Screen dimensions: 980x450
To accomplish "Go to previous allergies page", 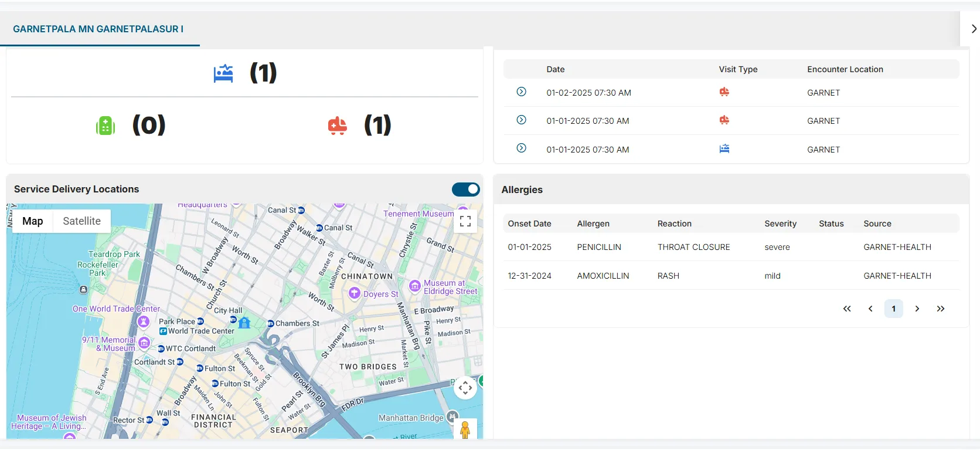I will [x=870, y=309].
